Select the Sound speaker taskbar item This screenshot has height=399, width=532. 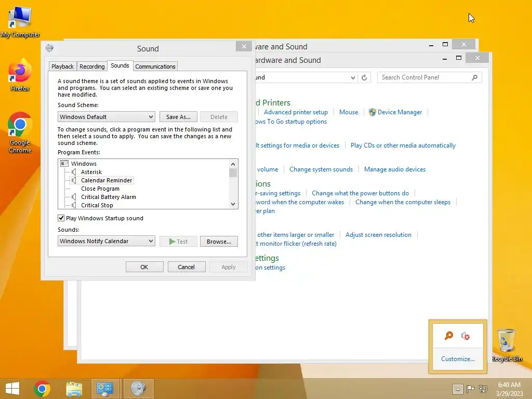click(x=138, y=389)
